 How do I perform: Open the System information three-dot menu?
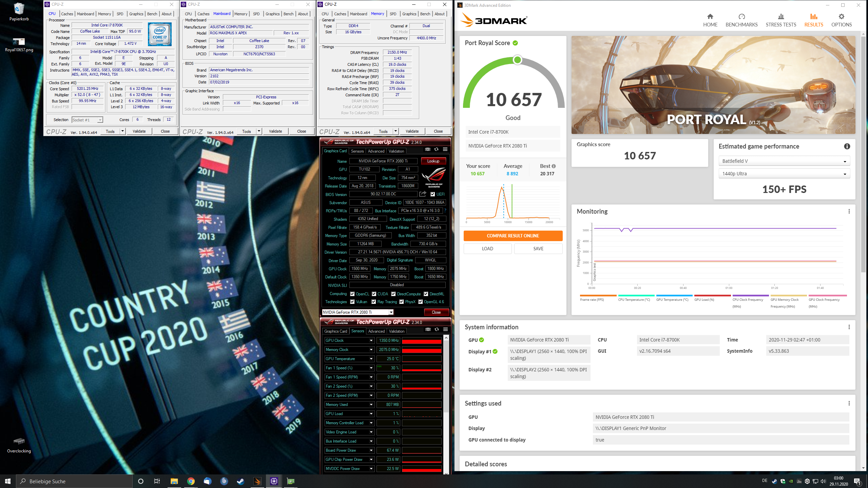(x=849, y=327)
